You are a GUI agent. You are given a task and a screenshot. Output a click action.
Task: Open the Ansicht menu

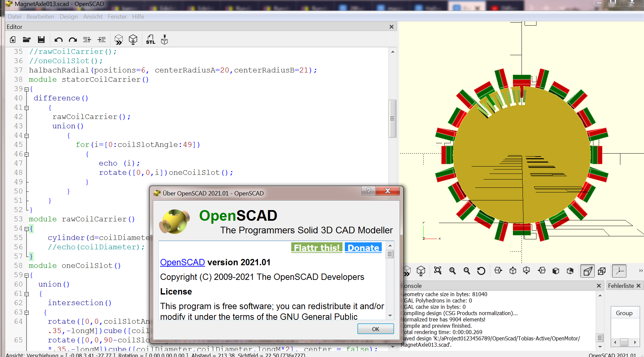[x=93, y=17]
